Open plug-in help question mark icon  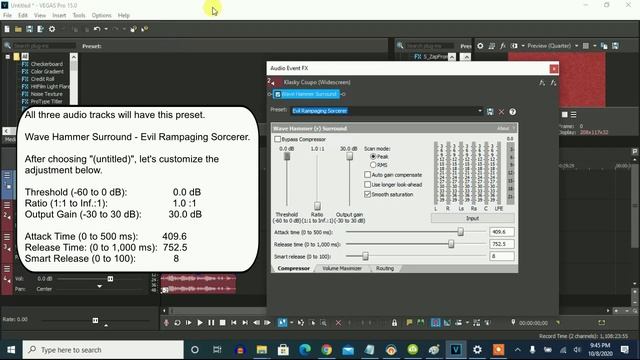[x=513, y=111]
